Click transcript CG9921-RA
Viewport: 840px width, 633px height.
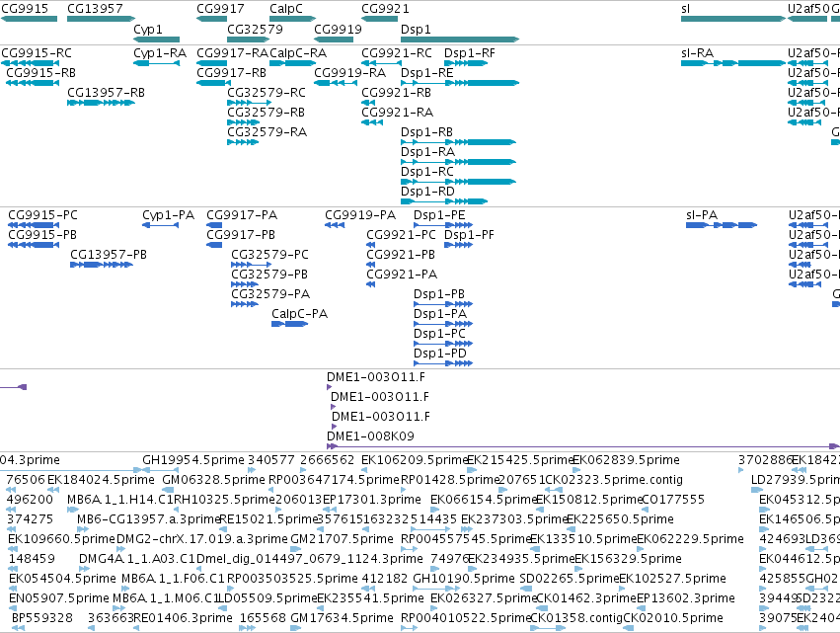(372, 122)
